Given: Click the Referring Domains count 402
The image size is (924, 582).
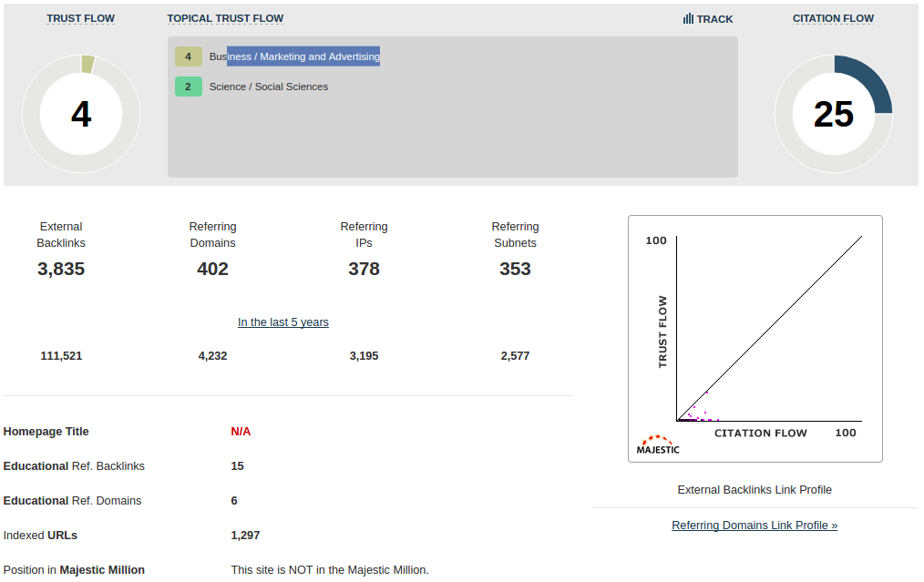Looking at the screenshot, I should click(x=212, y=269).
